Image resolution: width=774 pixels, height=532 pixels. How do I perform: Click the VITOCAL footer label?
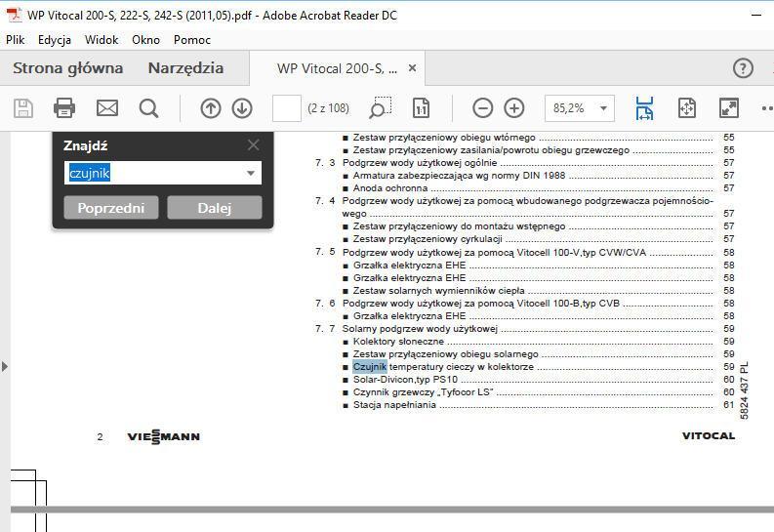pyautogui.click(x=709, y=435)
